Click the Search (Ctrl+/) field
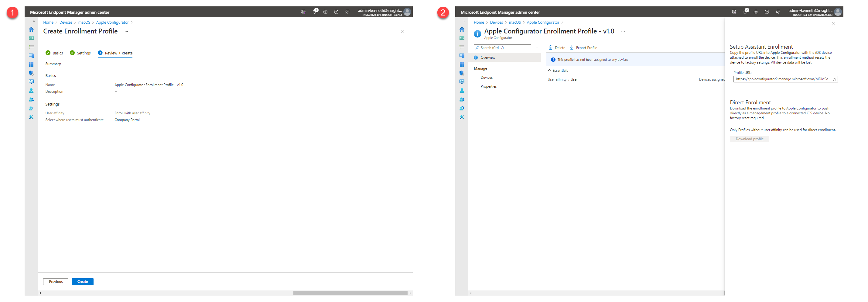The height and width of the screenshot is (302, 868). (x=502, y=48)
